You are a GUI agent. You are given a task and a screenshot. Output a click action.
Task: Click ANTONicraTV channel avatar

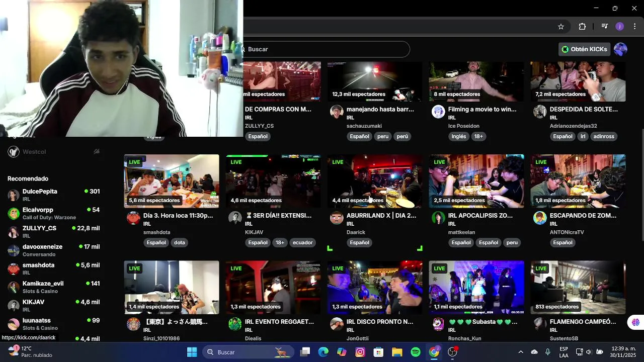click(x=540, y=218)
